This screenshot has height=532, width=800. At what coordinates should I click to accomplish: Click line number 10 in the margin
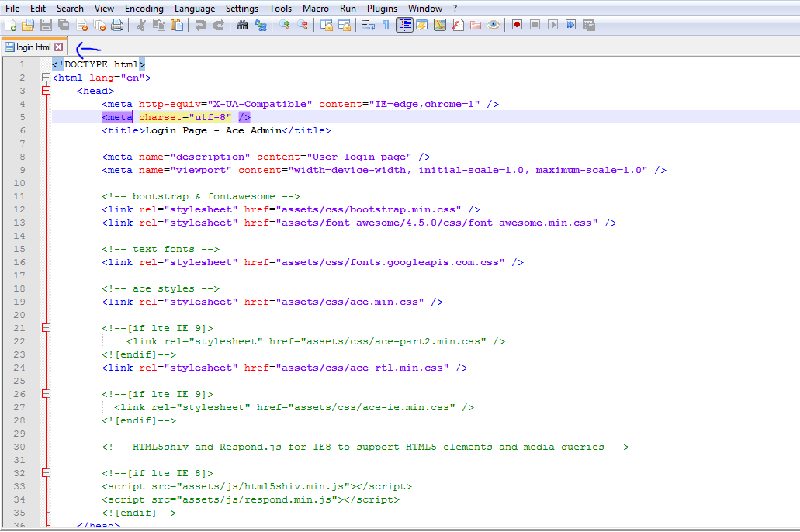tap(19, 183)
